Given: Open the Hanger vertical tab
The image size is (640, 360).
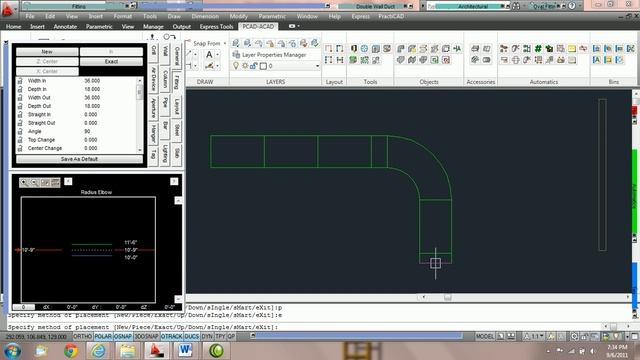Looking at the screenshot, I should 153,133.
